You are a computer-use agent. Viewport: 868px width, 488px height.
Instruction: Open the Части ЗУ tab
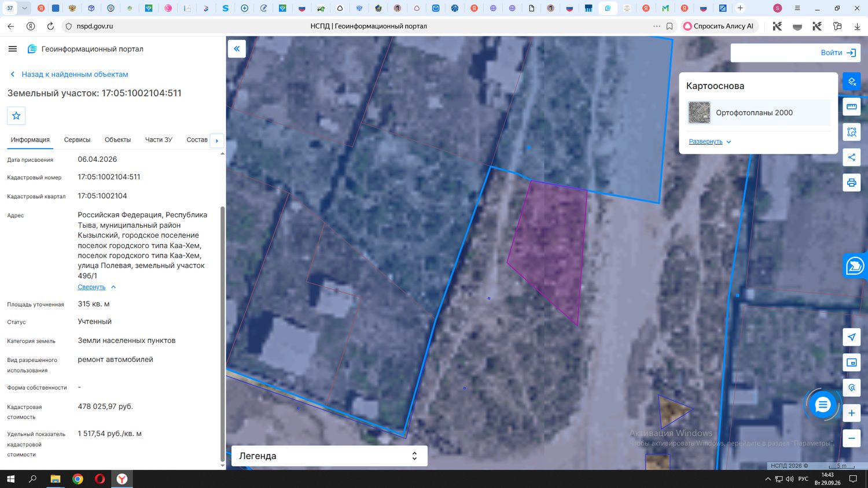[x=159, y=140]
